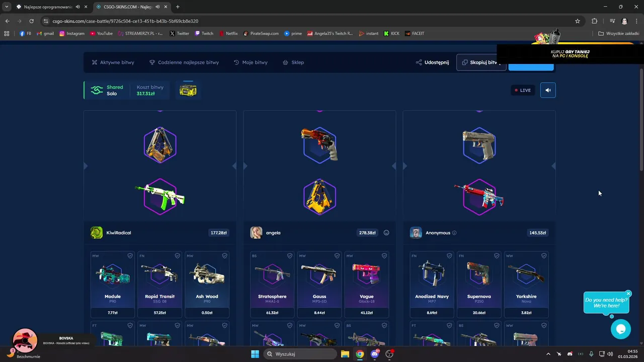Toggle the shield icon on Gauss card
This screenshot has width=644, height=362.
pyautogui.click(x=337, y=256)
